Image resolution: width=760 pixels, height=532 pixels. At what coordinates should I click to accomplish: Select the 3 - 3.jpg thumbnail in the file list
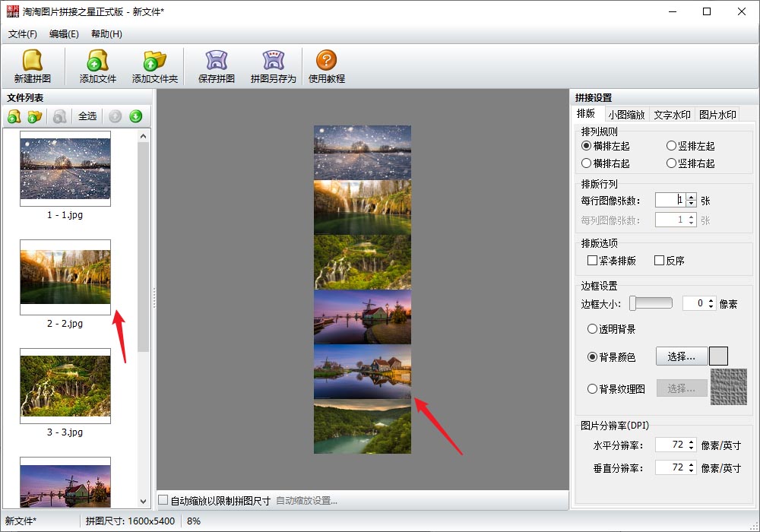click(x=65, y=385)
